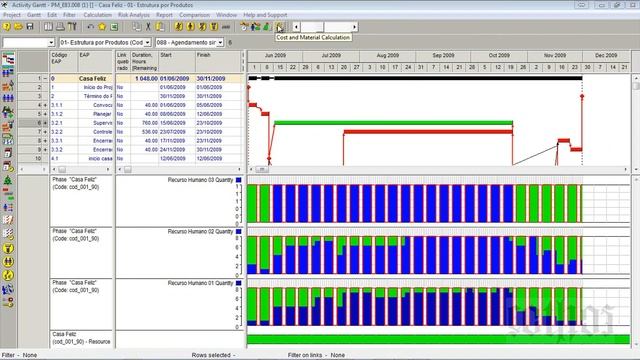Click the toolbar scroll-left arrow button
640x360 pixels.
(296, 27)
